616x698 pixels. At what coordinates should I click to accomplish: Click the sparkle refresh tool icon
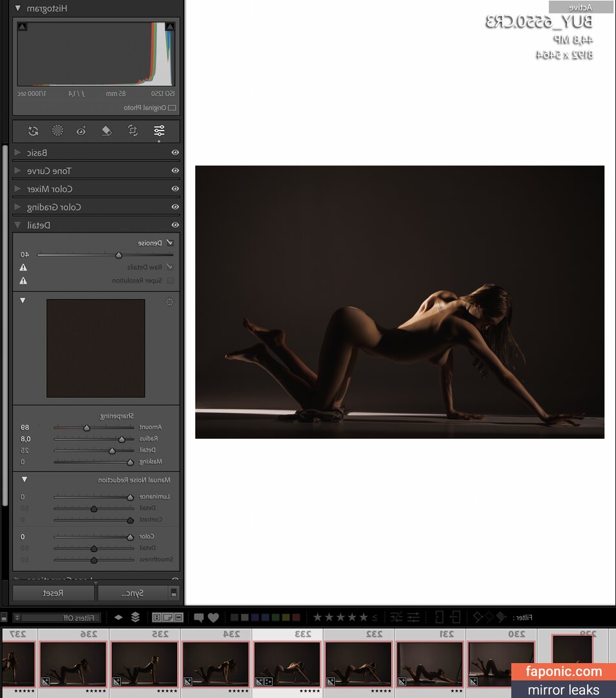(x=33, y=131)
